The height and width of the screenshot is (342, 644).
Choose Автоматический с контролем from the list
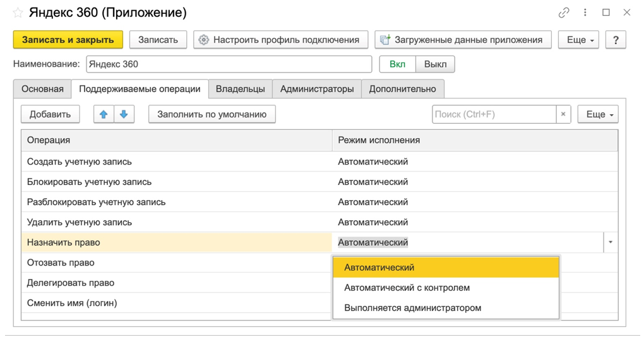pos(407,288)
